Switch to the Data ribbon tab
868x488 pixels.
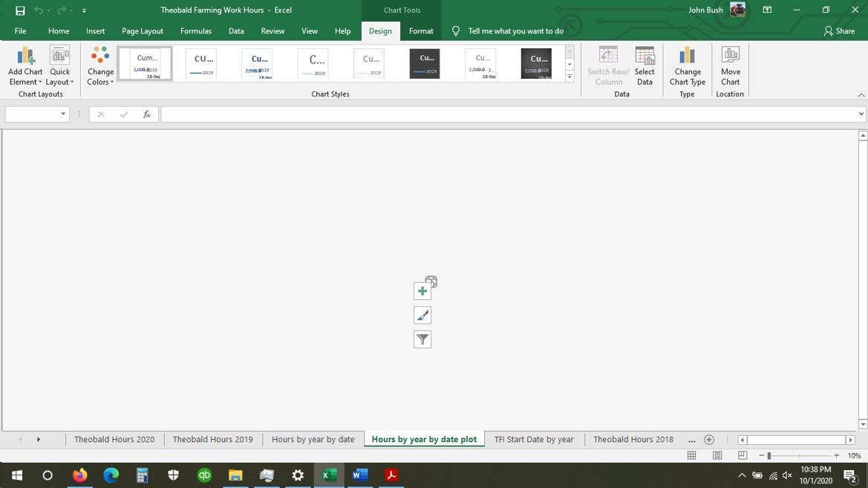pos(236,31)
